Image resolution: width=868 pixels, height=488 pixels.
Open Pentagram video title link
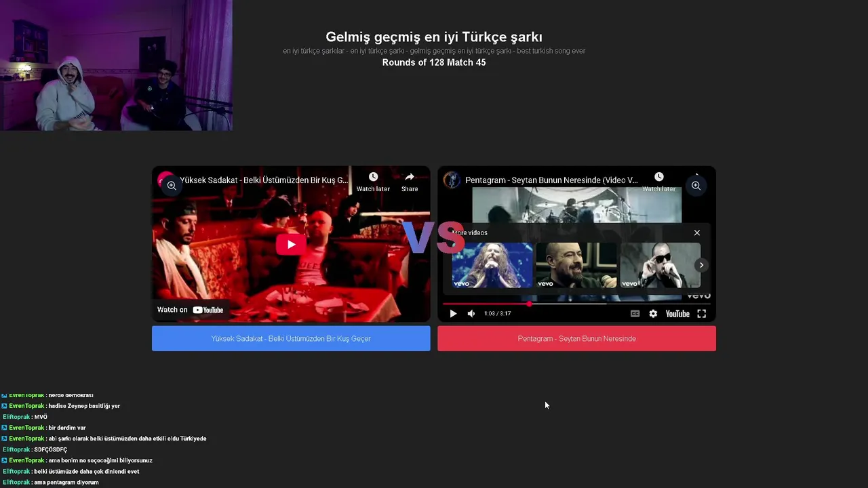(551, 180)
